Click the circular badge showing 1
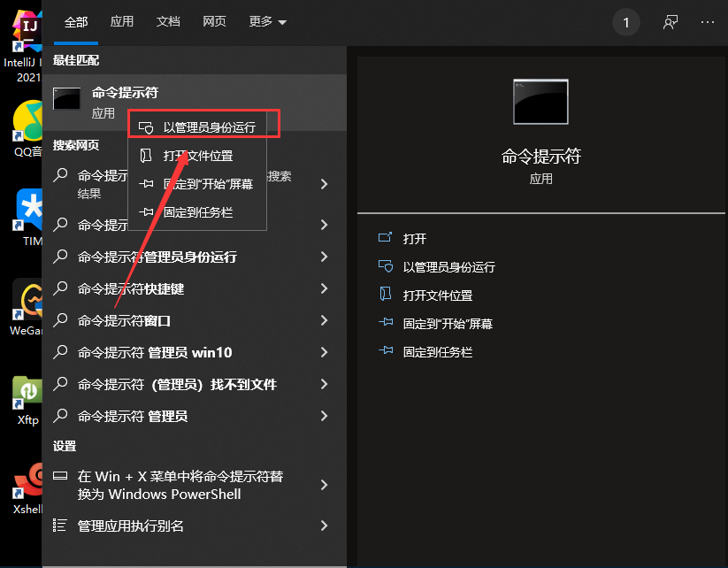The image size is (728, 568). tap(626, 22)
